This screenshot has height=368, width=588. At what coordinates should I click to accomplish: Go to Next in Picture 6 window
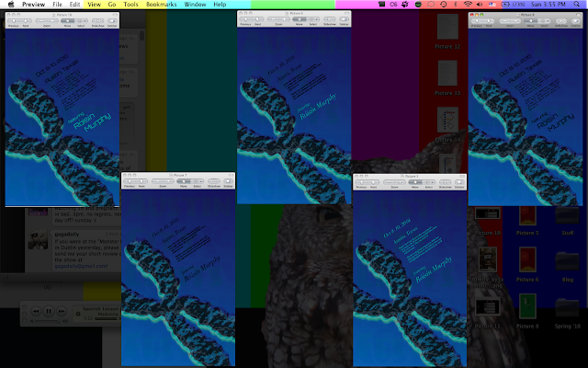click(257, 19)
